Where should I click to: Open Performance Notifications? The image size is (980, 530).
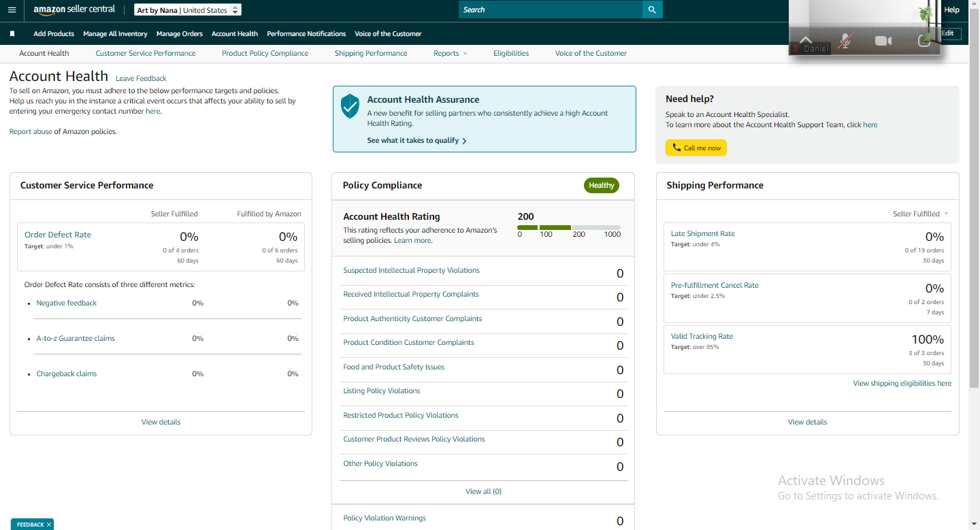[x=306, y=33]
